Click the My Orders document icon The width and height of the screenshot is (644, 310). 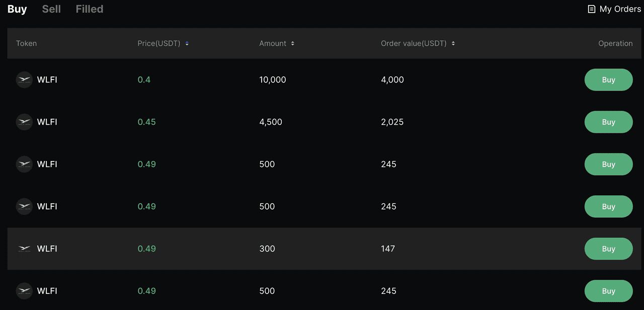(592, 9)
